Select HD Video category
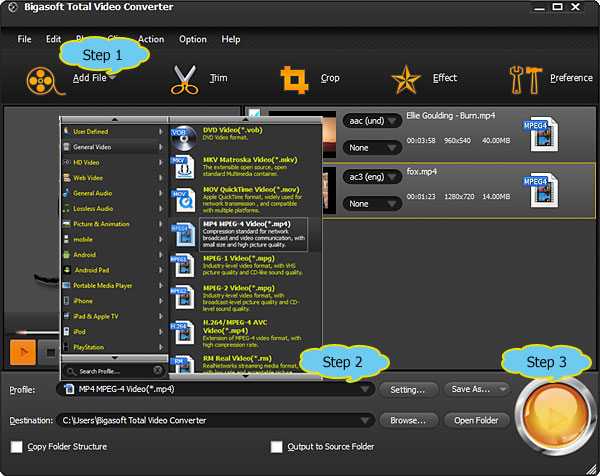Viewport: 600px width, 476px height. pos(114,162)
